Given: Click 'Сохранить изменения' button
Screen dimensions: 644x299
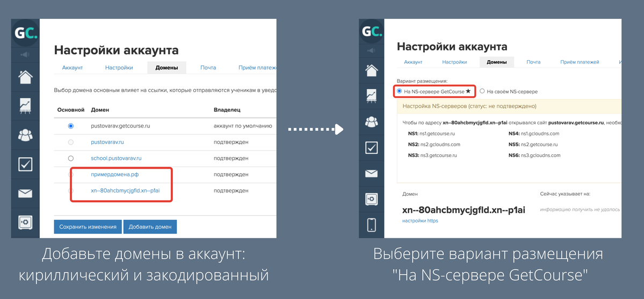Looking at the screenshot, I should coord(88,226).
